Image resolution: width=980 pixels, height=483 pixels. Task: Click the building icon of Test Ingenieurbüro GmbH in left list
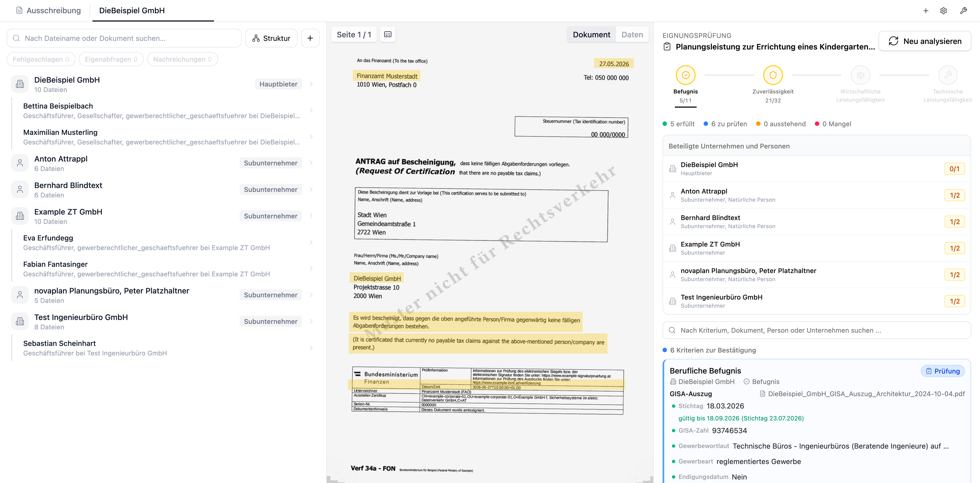point(20,321)
